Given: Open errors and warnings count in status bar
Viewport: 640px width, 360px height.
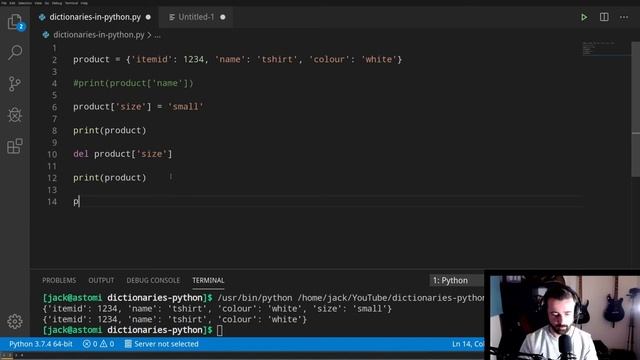Looking at the screenshot, I should (98, 344).
